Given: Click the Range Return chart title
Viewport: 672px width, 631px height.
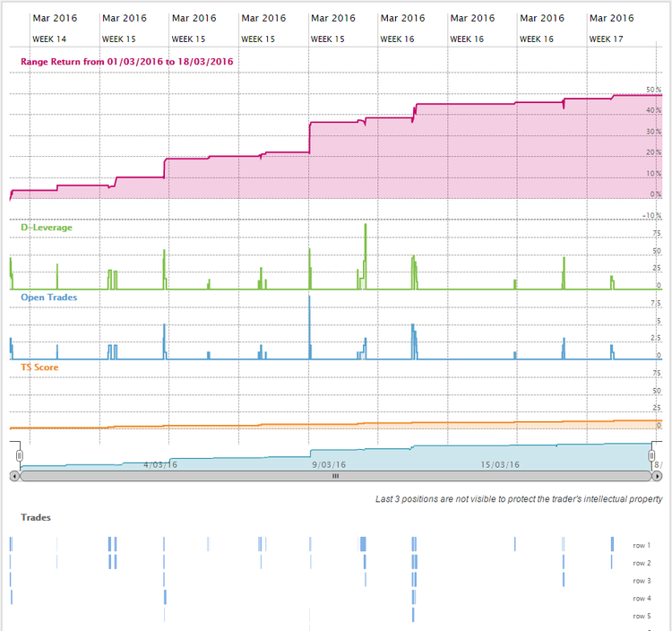Looking at the screenshot, I should tap(127, 61).
